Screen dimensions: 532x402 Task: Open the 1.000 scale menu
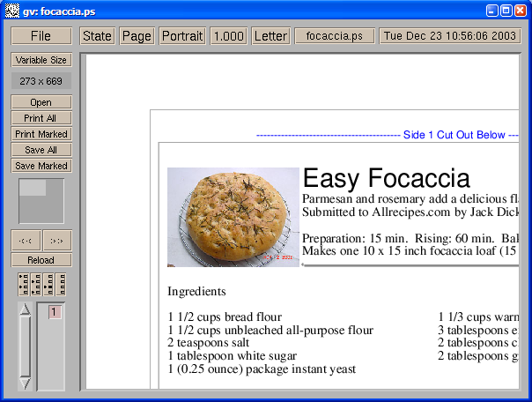[x=228, y=36]
